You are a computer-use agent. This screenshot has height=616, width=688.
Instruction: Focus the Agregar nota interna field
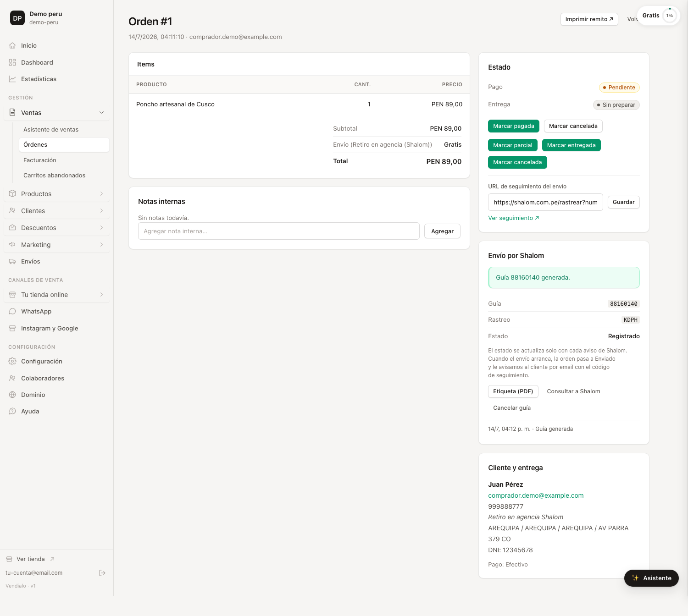pyautogui.click(x=279, y=231)
